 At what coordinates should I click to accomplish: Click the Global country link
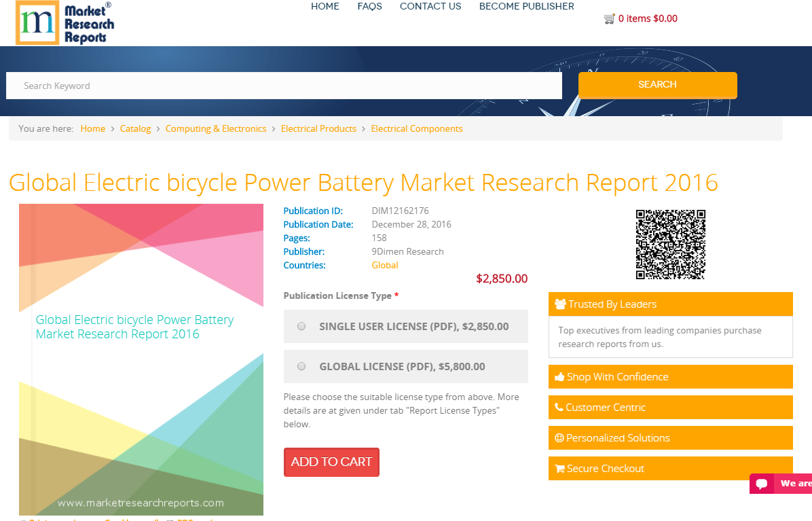(385, 265)
